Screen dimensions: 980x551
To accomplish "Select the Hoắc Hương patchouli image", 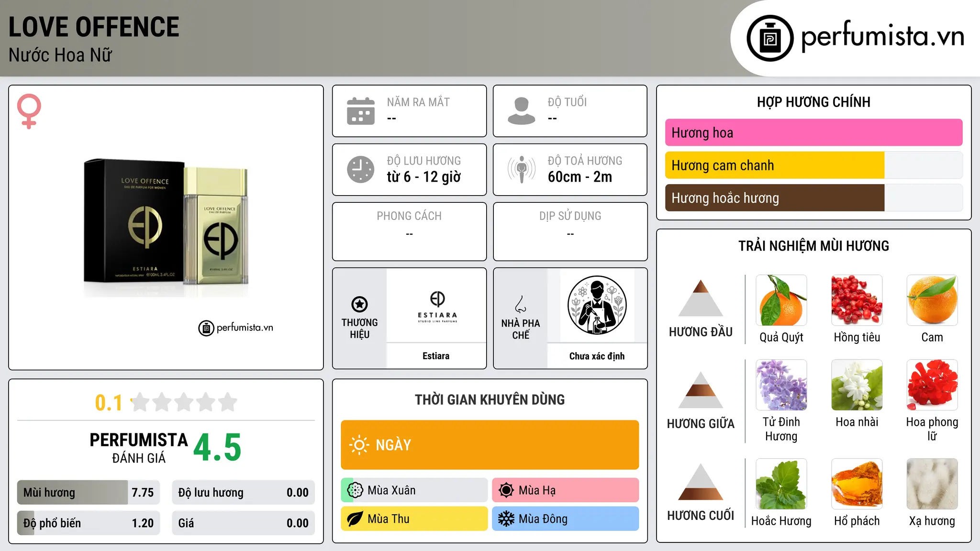I will [x=781, y=484].
